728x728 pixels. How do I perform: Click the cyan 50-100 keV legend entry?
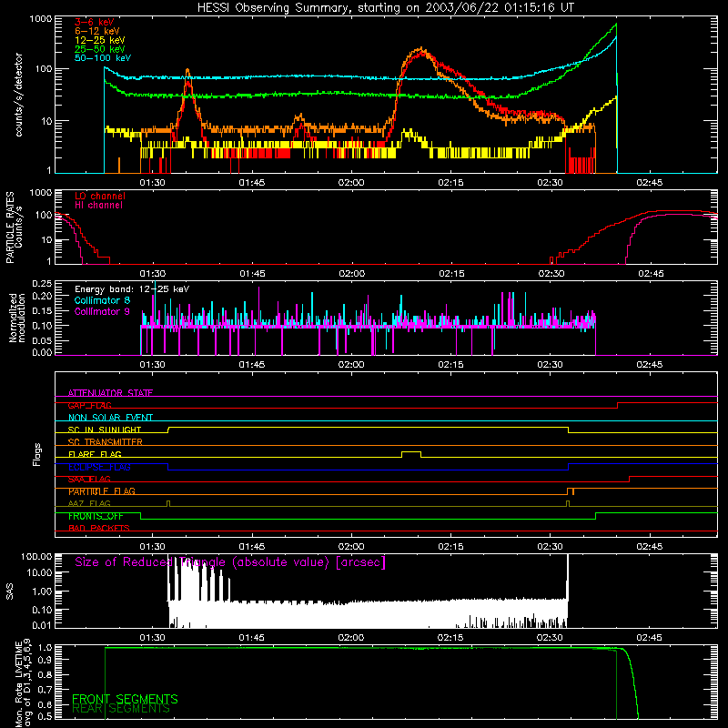pos(103,58)
